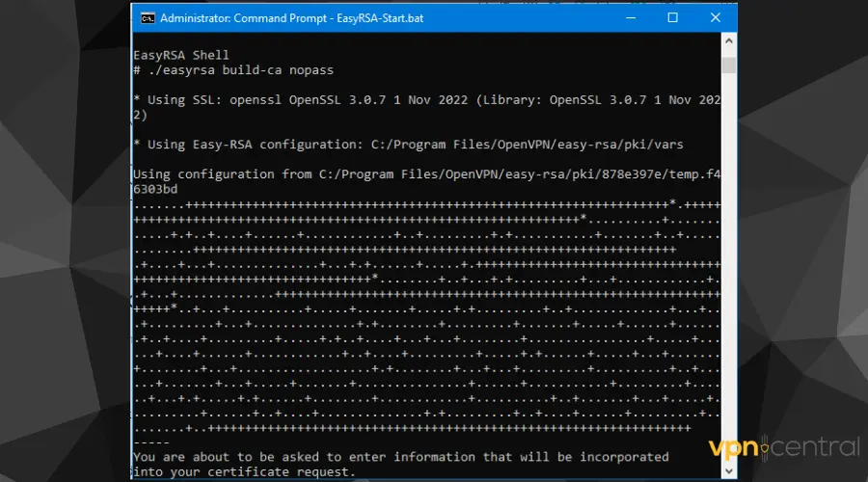The image size is (868, 482).
Task: Click the 'You are about to be asked' line
Action: (x=401, y=457)
